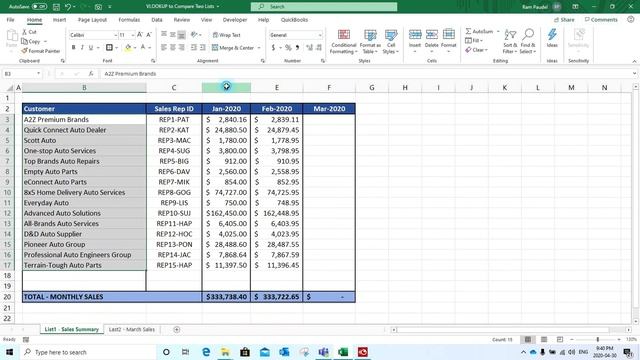Open Comments pane

601,20
